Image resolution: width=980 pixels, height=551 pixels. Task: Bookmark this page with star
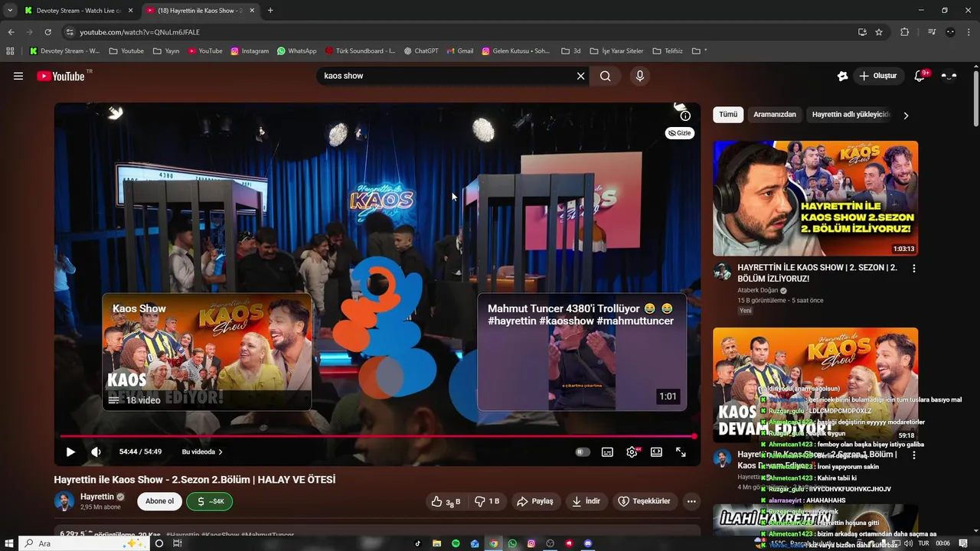[x=879, y=32]
